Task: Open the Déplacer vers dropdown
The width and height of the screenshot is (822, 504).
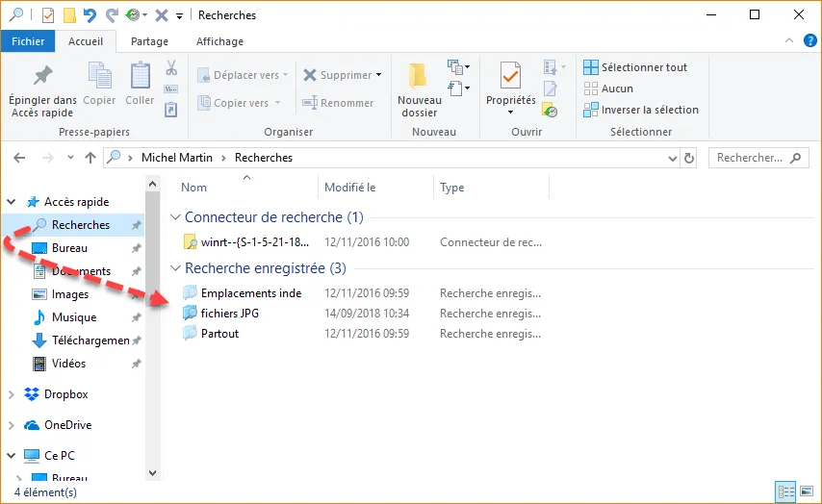Action: click(240, 75)
